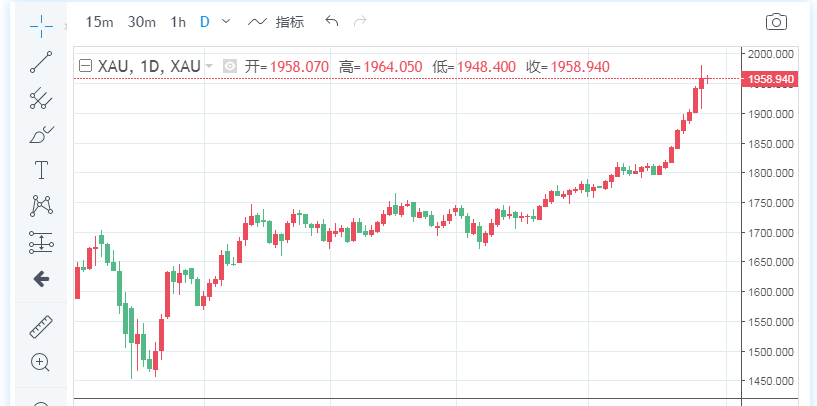
Task: Select the brush drawing tool
Action: (41, 134)
